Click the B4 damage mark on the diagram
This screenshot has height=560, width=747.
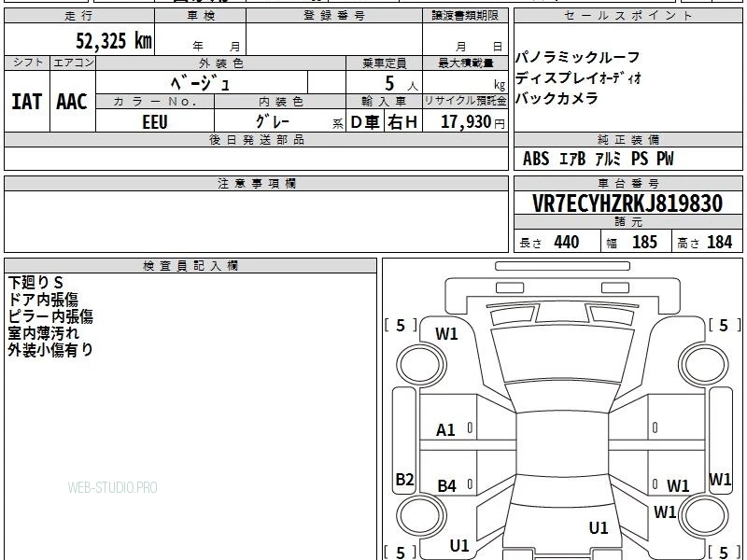click(447, 486)
